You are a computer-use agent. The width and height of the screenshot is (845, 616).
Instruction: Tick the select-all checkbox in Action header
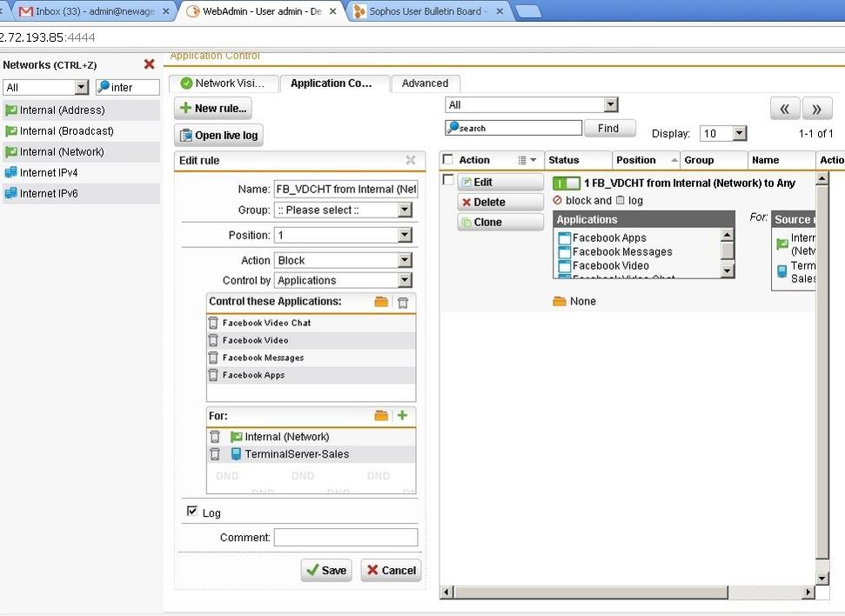[447, 159]
